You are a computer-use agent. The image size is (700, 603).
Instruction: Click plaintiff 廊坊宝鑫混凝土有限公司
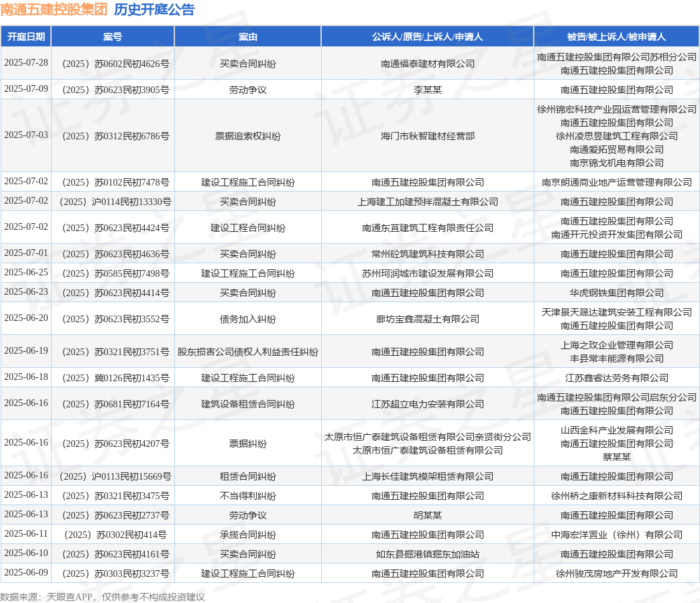(428, 319)
